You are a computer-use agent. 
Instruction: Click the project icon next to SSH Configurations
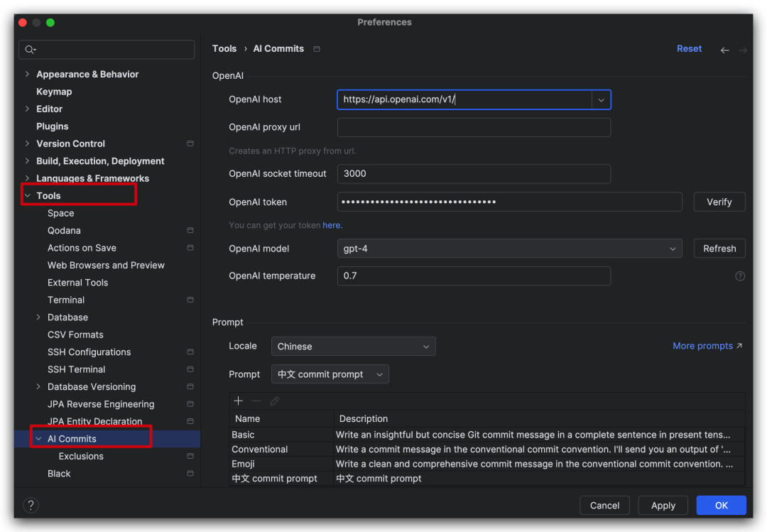point(190,352)
